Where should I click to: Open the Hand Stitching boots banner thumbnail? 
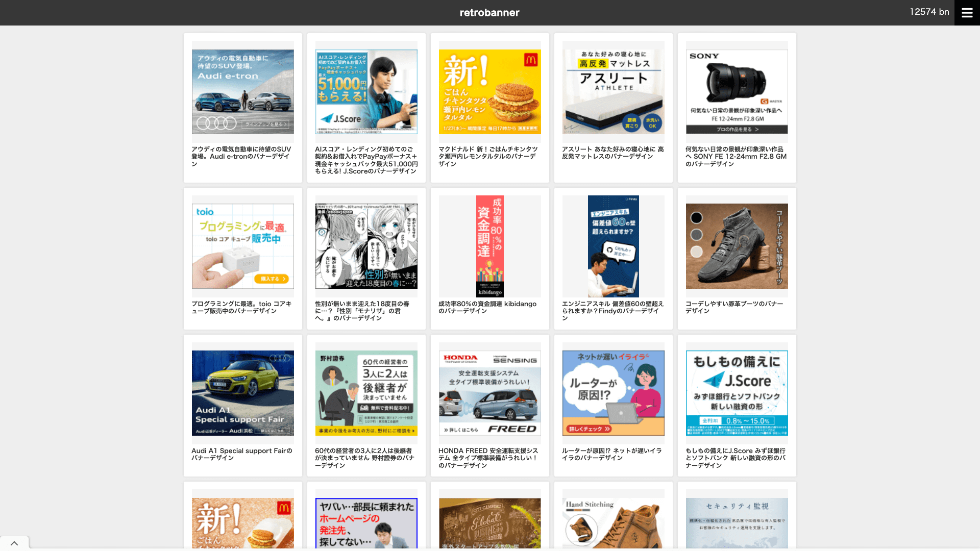pos(614,523)
